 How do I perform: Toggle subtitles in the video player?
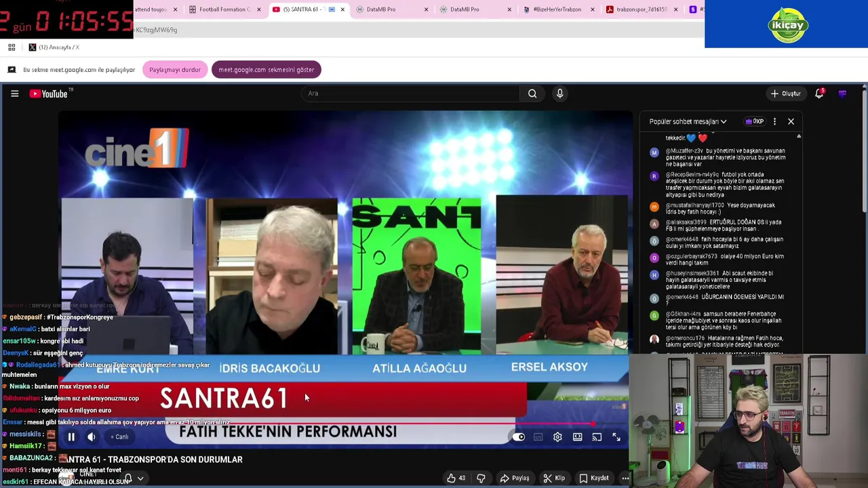[x=538, y=437]
